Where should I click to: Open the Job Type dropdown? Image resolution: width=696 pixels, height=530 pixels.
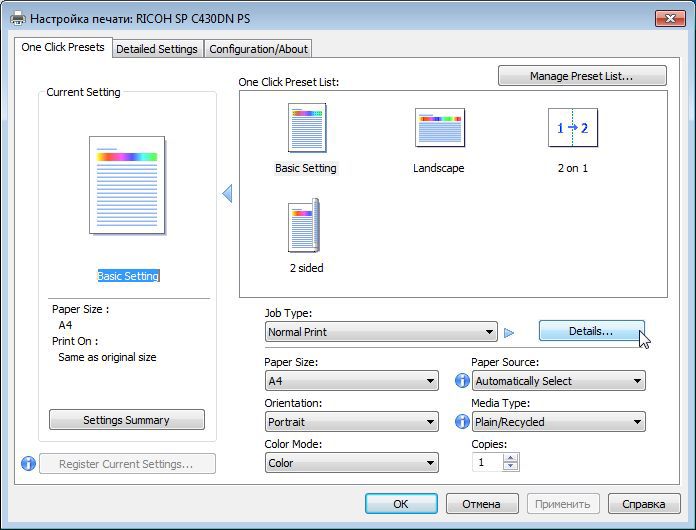tap(381, 332)
